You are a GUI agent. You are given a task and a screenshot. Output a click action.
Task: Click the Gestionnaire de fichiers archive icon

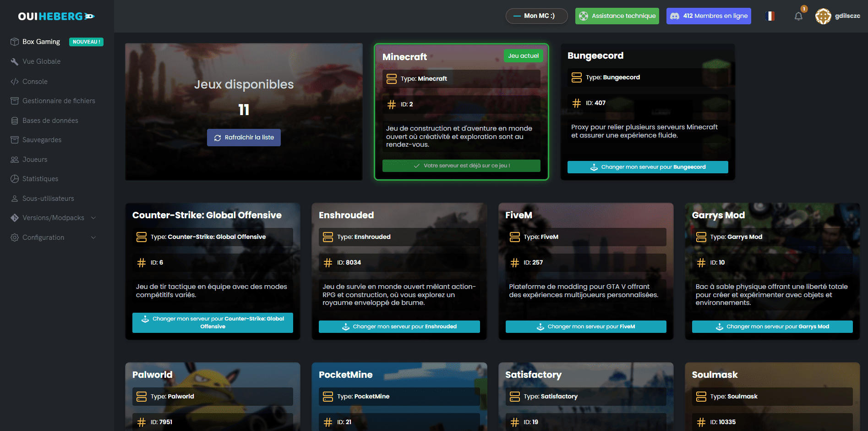click(x=15, y=101)
